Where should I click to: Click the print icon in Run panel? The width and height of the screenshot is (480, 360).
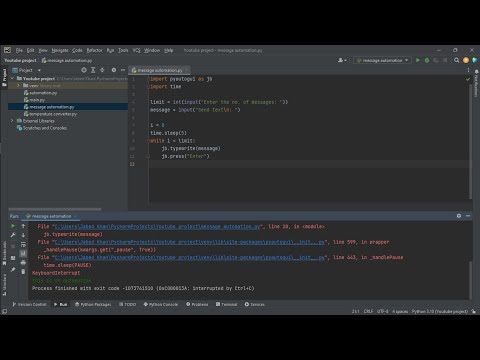click(x=23, y=263)
